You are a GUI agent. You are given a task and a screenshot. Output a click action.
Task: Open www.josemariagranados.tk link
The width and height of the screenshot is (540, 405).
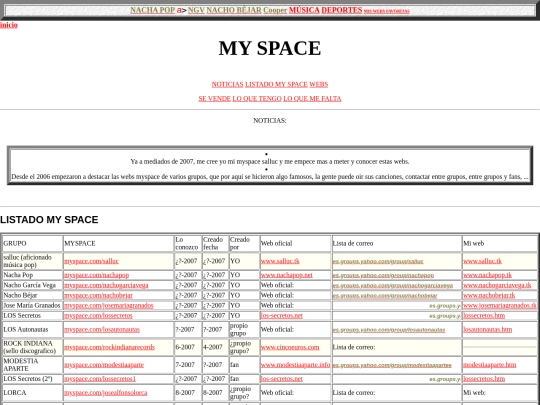[500, 305]
